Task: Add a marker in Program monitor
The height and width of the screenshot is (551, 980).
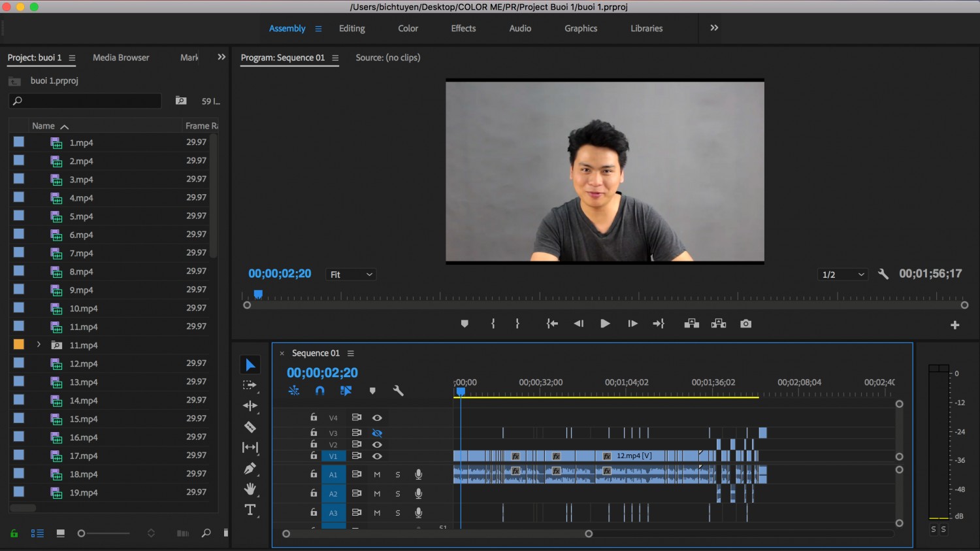Action: pos(465,324)
